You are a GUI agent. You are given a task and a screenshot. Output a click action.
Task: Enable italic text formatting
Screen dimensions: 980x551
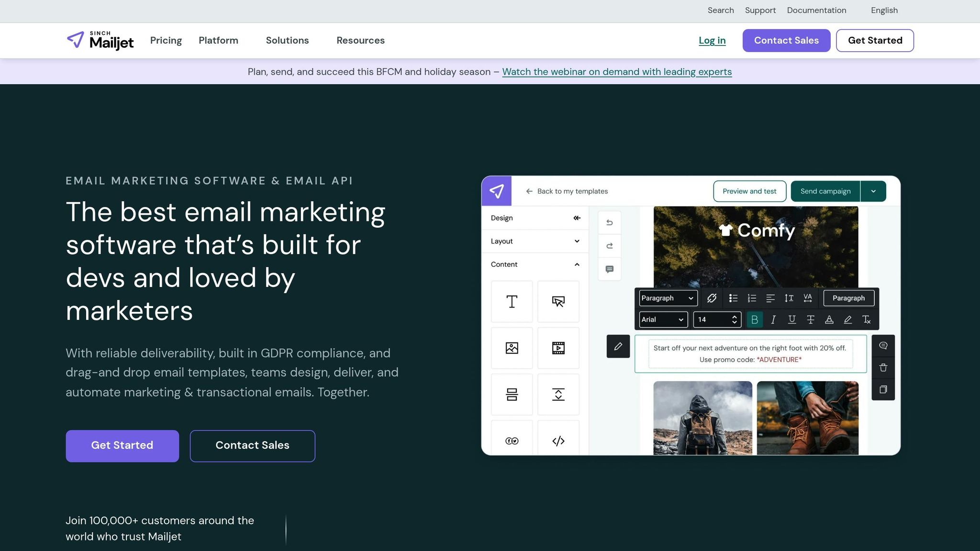click(x=773, y=320)
